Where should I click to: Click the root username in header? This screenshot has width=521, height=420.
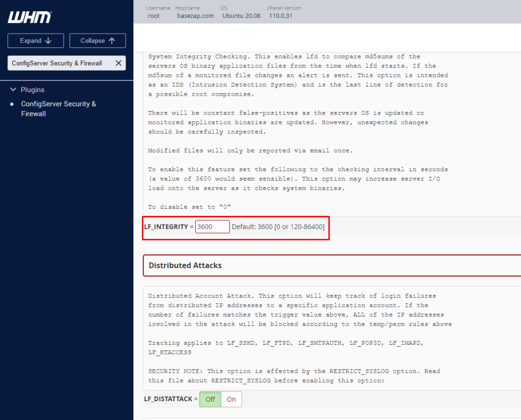[154, 16]
